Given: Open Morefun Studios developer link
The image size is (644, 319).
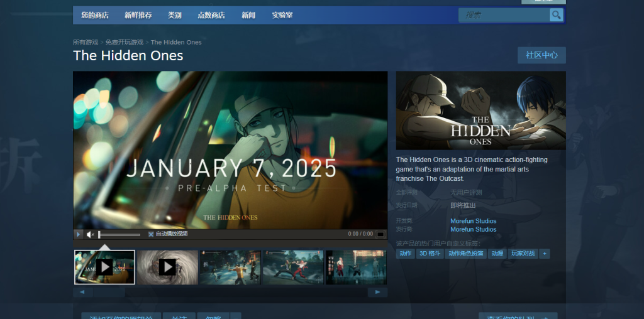Looking at the screenshot, I should [x=473, y=221].
